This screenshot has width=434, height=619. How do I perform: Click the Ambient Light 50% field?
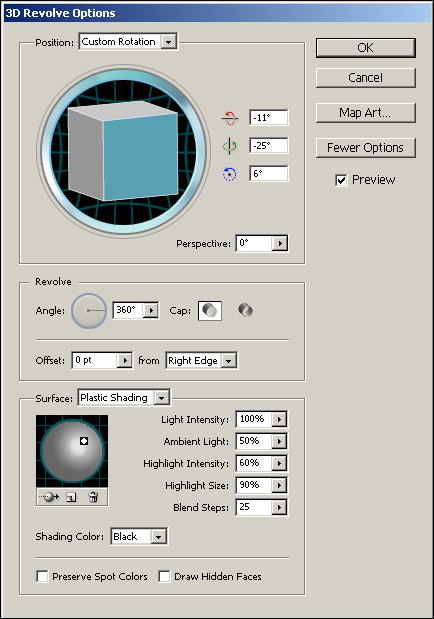point(254,441)
